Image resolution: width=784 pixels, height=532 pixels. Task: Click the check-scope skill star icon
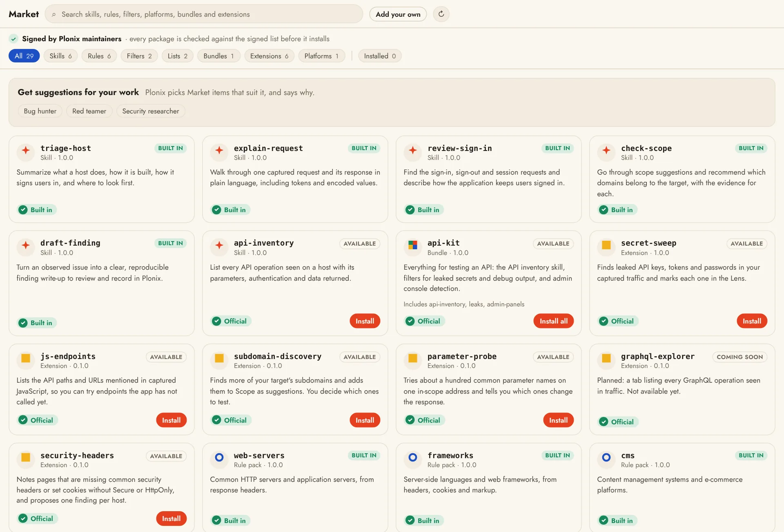click(x=606, y=151)
